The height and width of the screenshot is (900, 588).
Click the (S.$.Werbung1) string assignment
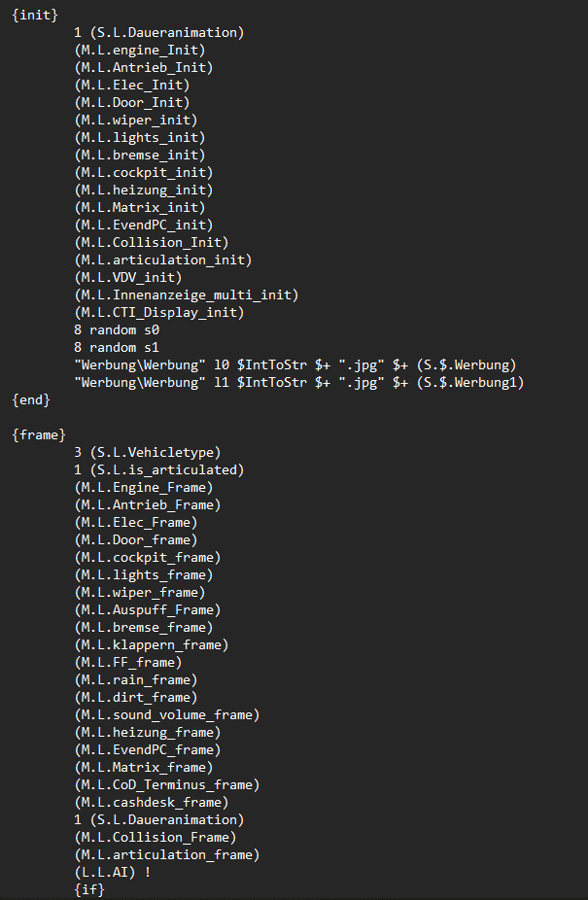pos(470,382)
